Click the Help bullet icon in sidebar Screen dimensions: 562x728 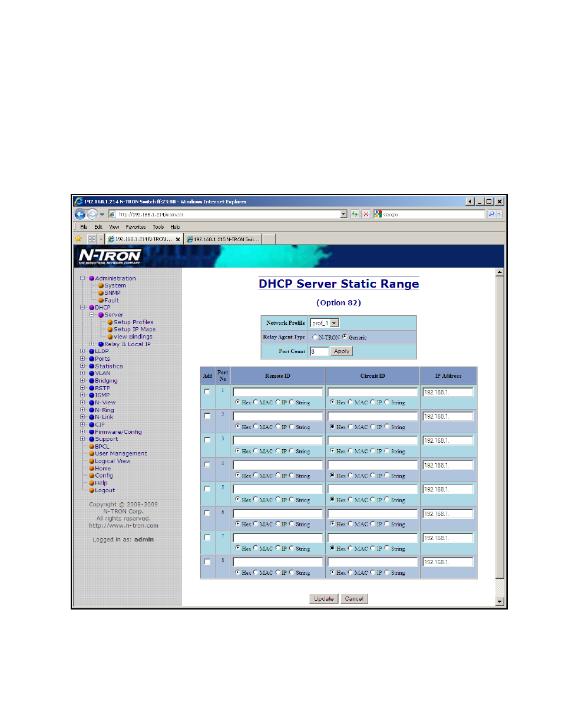tap(92, 483)
